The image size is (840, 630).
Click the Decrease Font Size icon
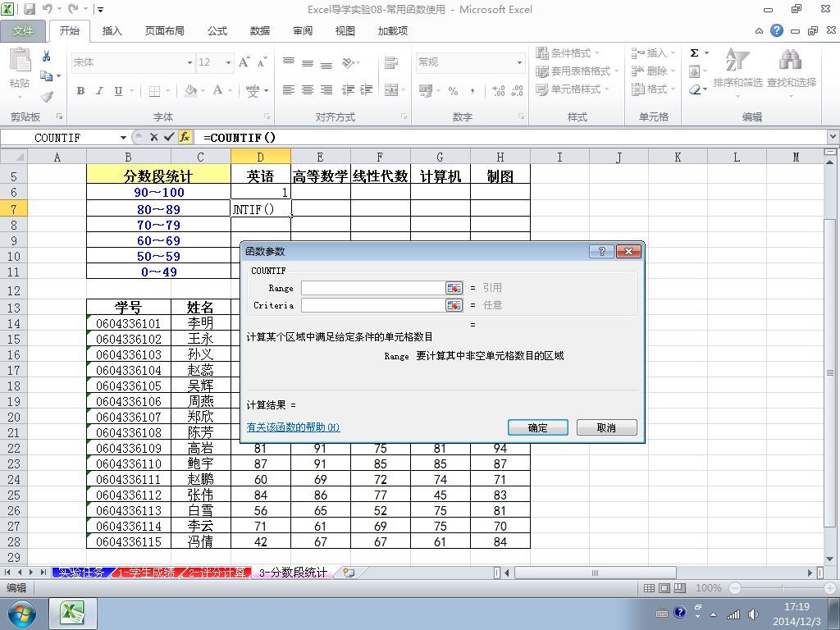(x=262, y=62)
